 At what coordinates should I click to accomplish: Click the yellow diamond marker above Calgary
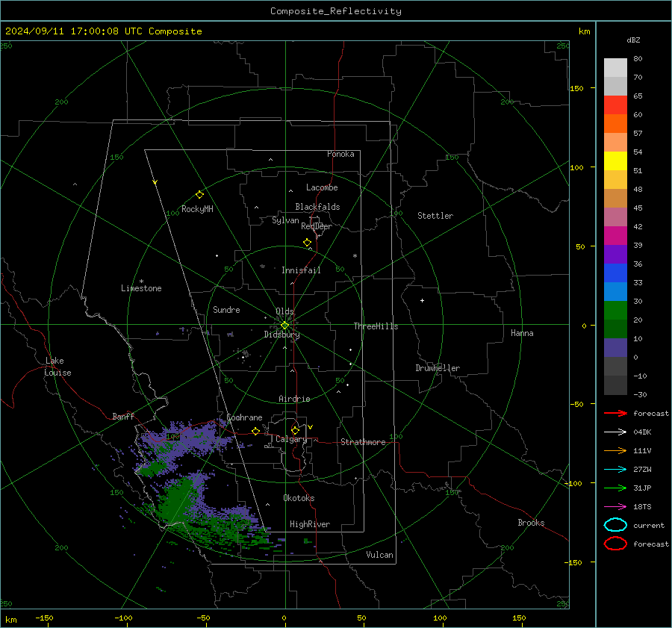point(295,430)
